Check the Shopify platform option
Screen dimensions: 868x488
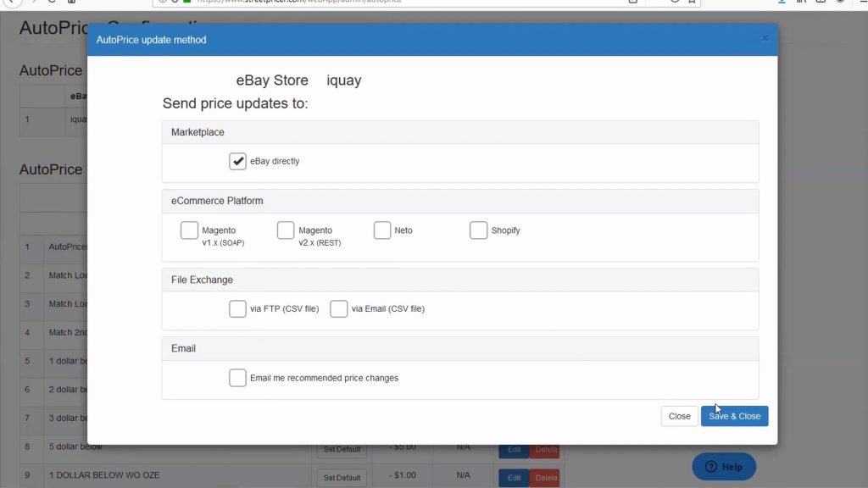[478, 230]
